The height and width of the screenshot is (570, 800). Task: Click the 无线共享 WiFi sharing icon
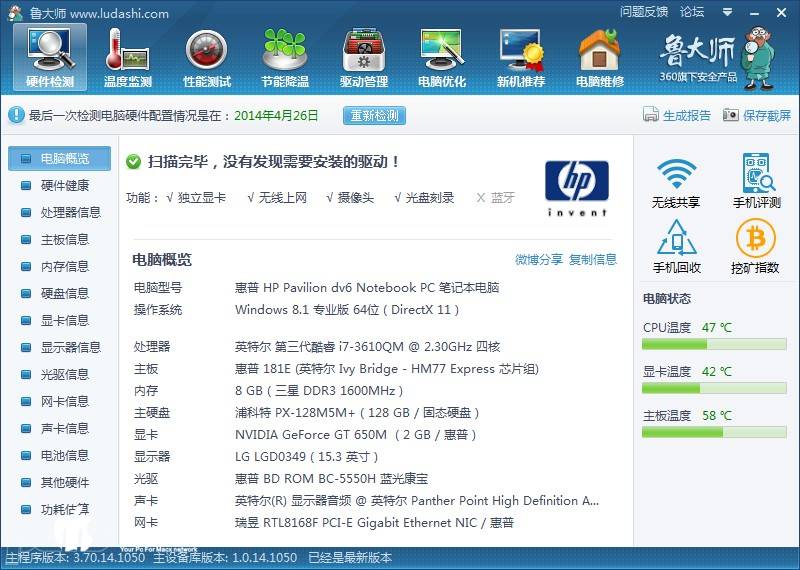click(x=676, y=182)
